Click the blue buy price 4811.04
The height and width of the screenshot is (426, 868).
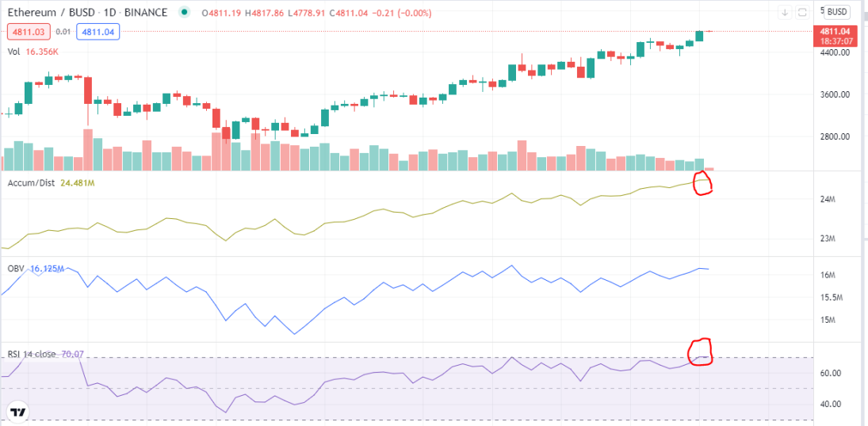[x=98, y=33]
